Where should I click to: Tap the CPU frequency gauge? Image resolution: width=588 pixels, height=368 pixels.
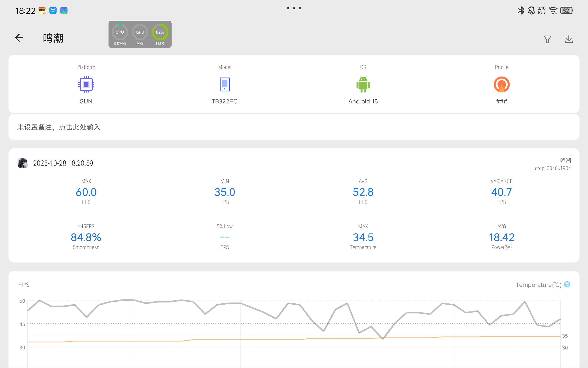(x=120, y=34)
